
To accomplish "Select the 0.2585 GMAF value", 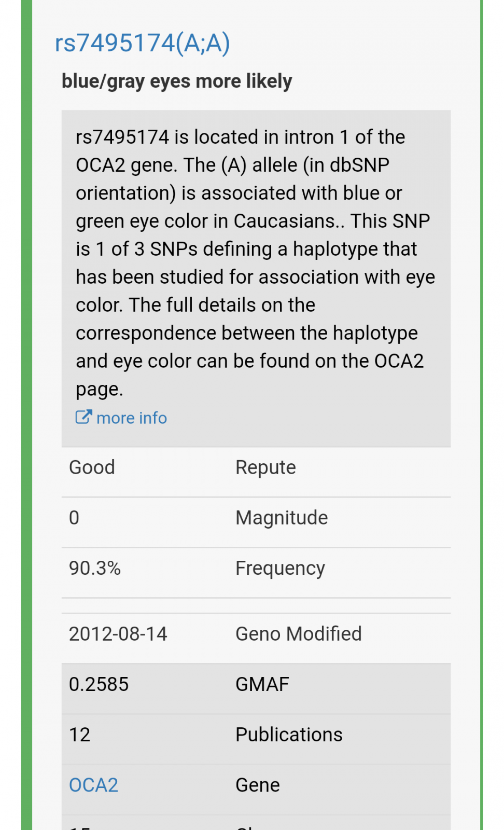I will pos(99,684).
